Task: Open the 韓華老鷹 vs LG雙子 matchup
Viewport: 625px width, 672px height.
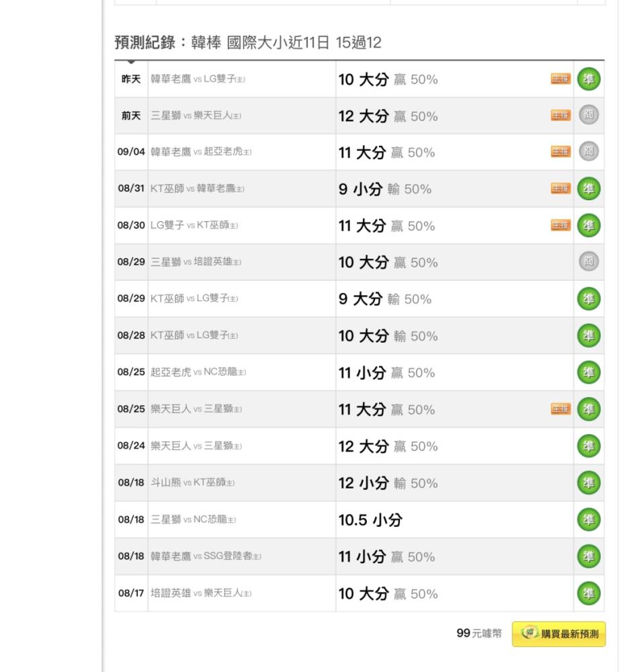Action: (x=198, y=79)
